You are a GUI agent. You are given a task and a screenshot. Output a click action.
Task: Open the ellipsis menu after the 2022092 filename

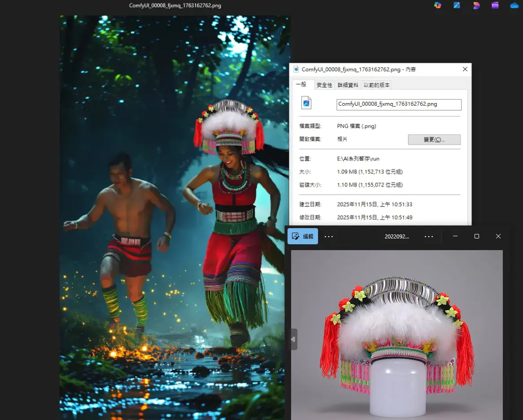click(429, 236)
